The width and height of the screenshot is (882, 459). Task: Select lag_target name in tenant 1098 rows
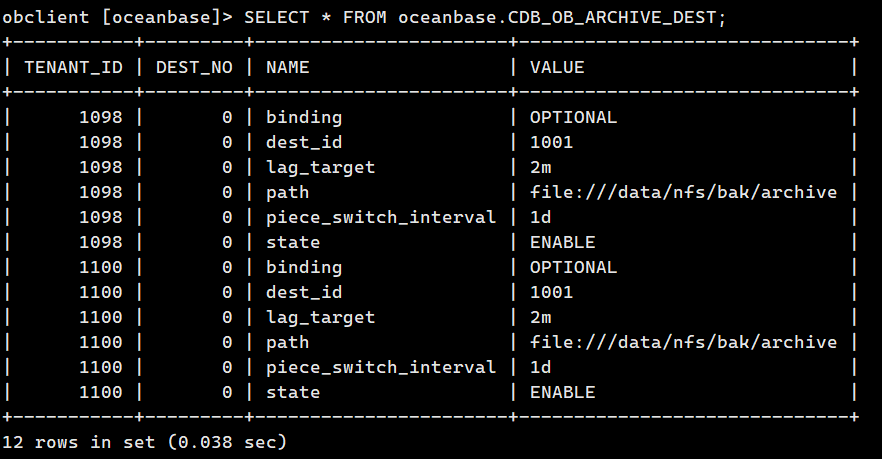320,168
